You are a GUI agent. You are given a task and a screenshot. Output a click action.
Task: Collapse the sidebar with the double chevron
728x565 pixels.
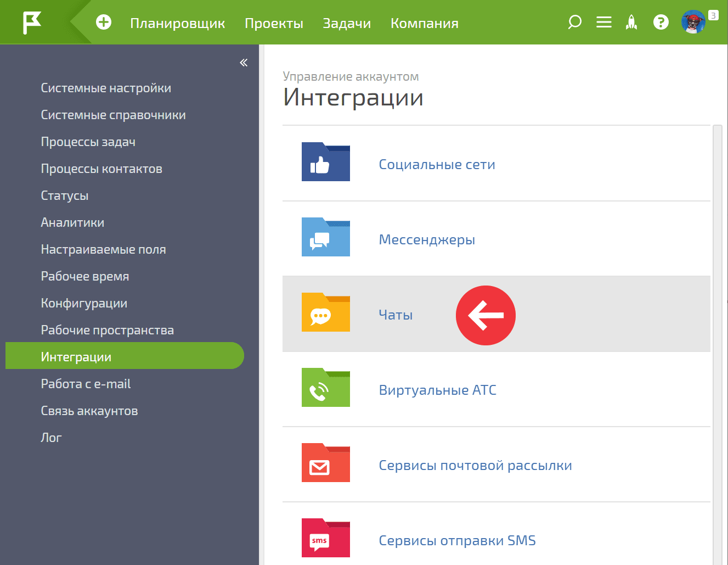coord(243,63)
